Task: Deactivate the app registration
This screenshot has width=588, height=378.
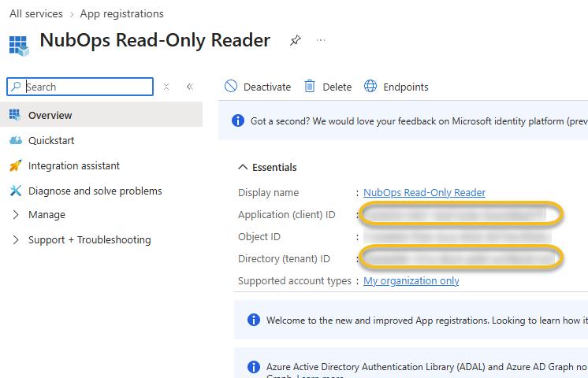Action: (258, 87)
